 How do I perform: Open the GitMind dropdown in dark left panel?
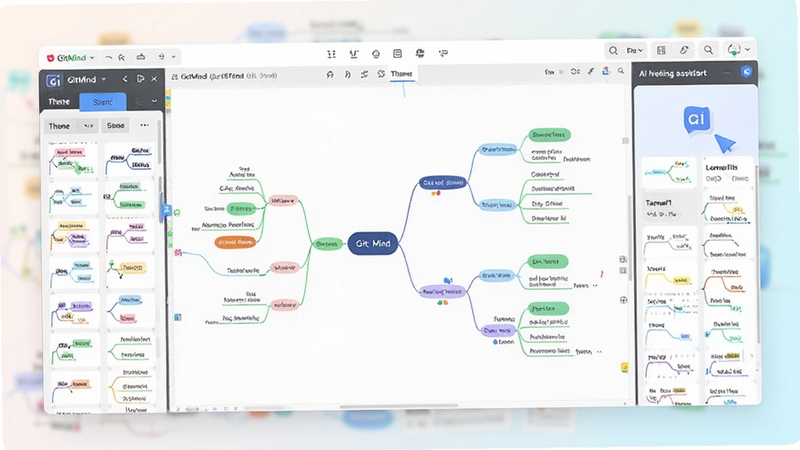[104, 80]
